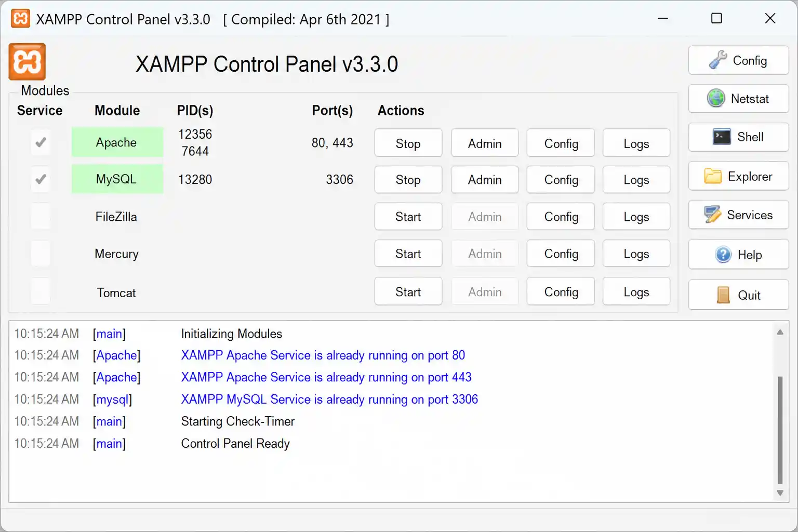Select the Apache module label
Screen dimensions: 798x532
(117, 142)
